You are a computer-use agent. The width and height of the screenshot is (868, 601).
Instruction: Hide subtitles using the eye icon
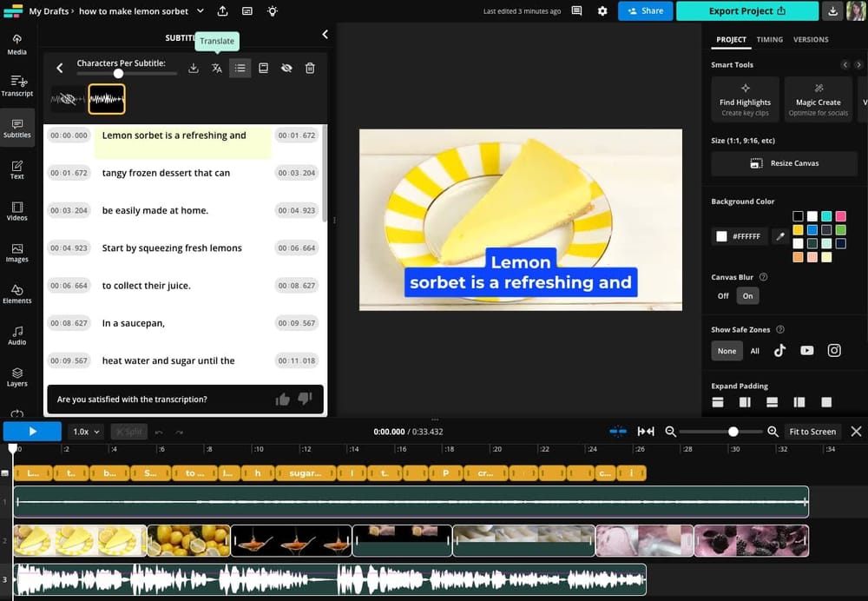tap(286, 68)
